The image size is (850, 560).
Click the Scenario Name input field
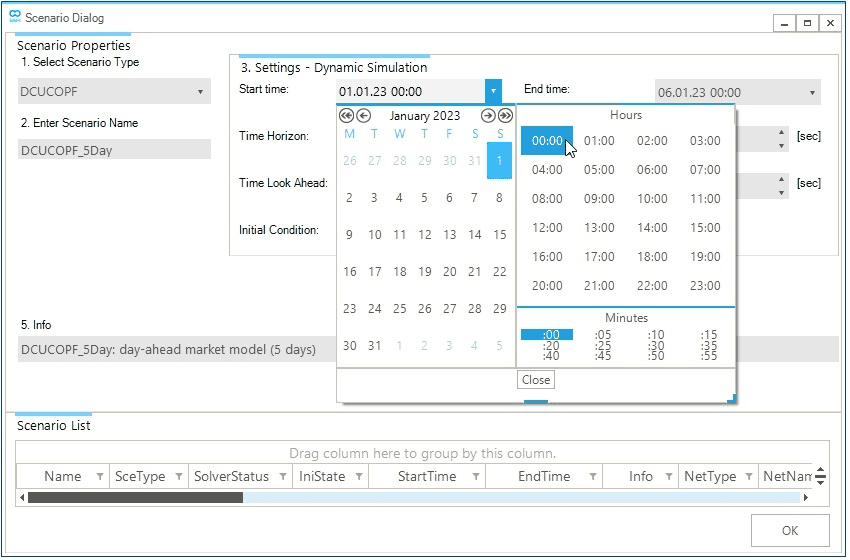tap(114, 149)
